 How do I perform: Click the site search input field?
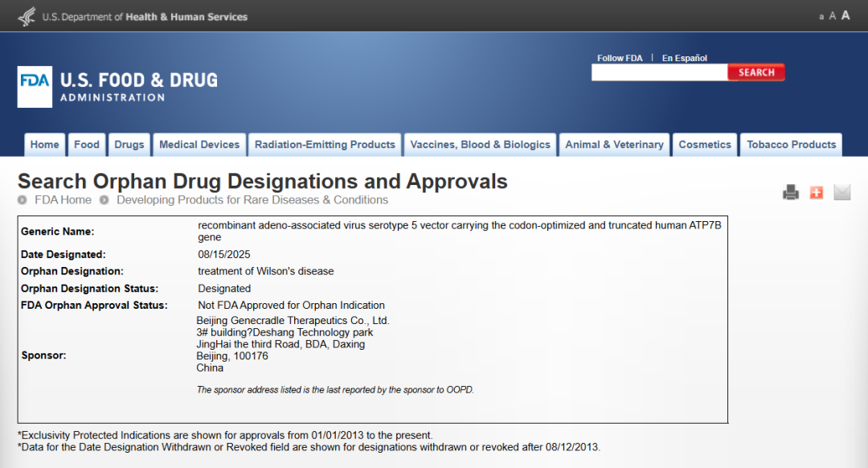tap(659, 72)
